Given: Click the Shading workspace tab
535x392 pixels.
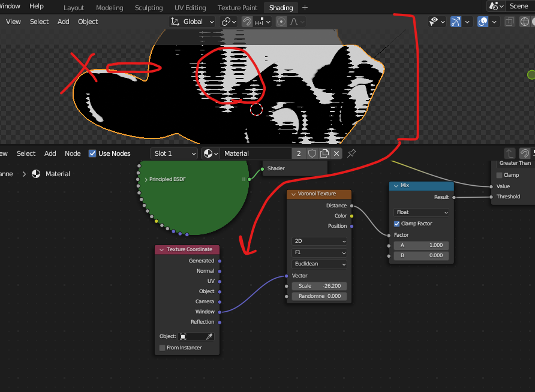Looking at the screenshot, I should (x=281, y=8).
